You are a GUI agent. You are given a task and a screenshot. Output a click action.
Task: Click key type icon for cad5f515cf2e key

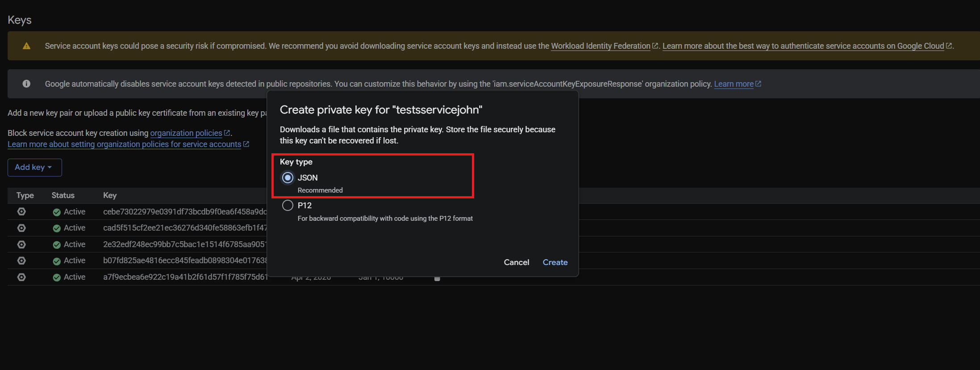pyautogui.click(x=21, y=228)
